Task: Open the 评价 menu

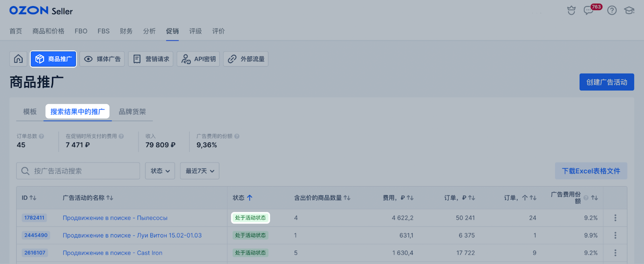Action: pyautogui.click(x=218, y=31)
